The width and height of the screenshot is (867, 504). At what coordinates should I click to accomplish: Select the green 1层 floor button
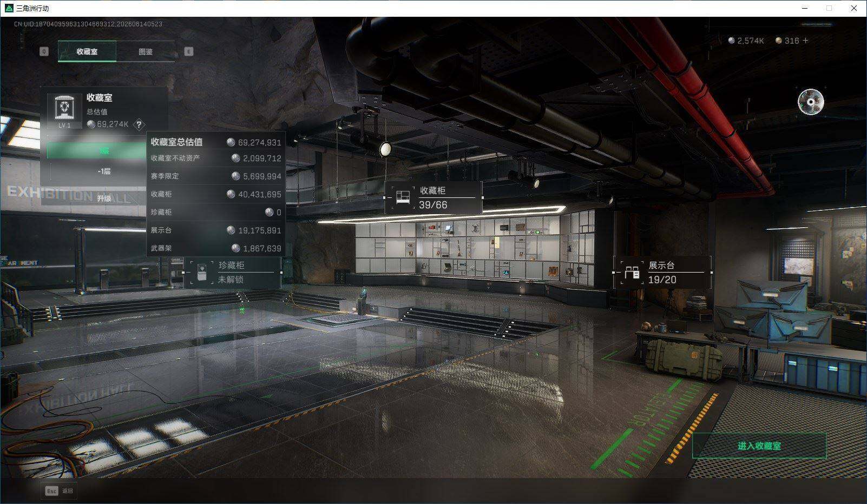coord(96,150)
